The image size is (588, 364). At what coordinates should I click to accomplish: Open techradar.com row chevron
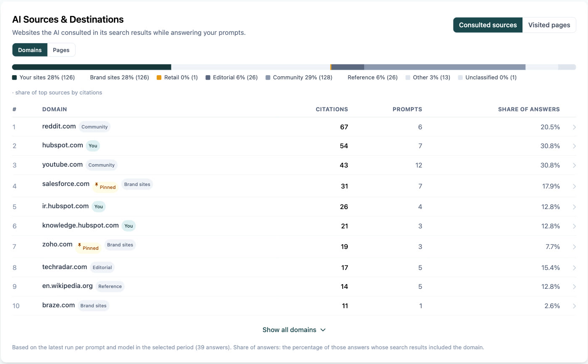point(574,267)
